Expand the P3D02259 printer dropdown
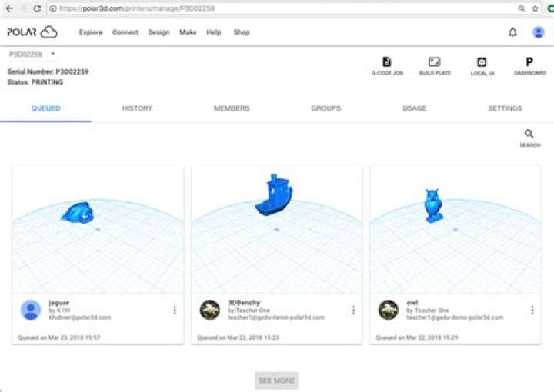Screen dimensions: 554x392 click(52, 54)
